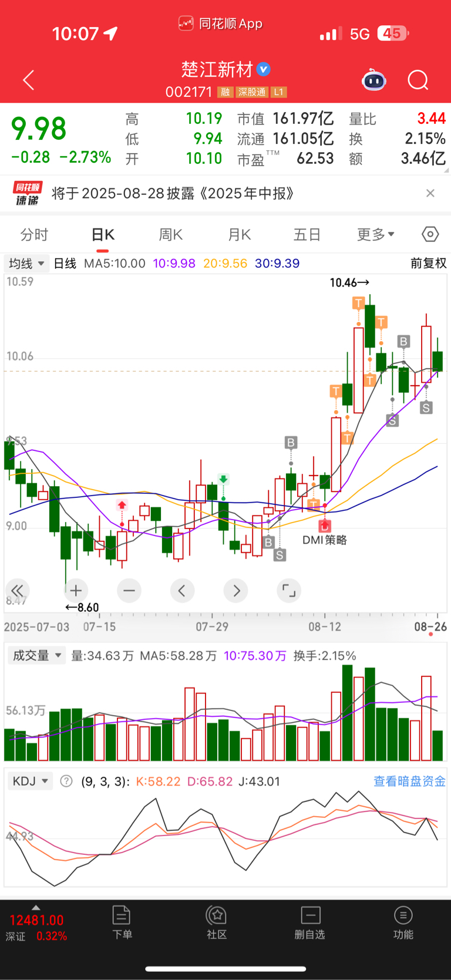This screenshot has width=451, height=980.
Task: Tap the 深证 12481.00 index ticker
Action: click(x=36, y=928)
